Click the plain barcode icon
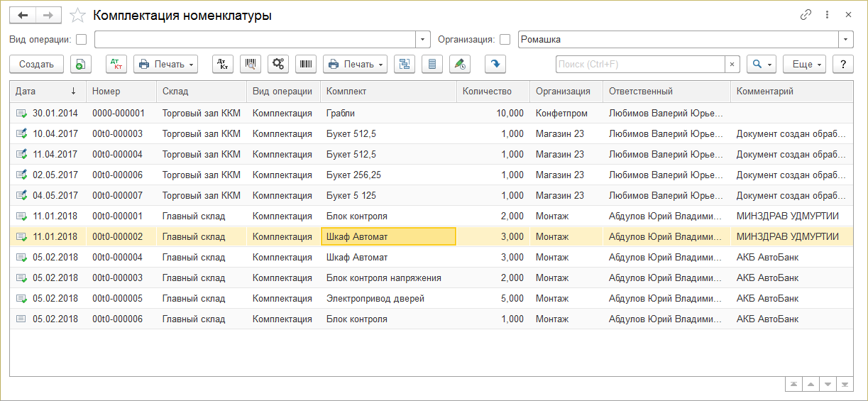The width and height of the screenshot is (868, 401). pyautogui.click(x=306, y=64)
